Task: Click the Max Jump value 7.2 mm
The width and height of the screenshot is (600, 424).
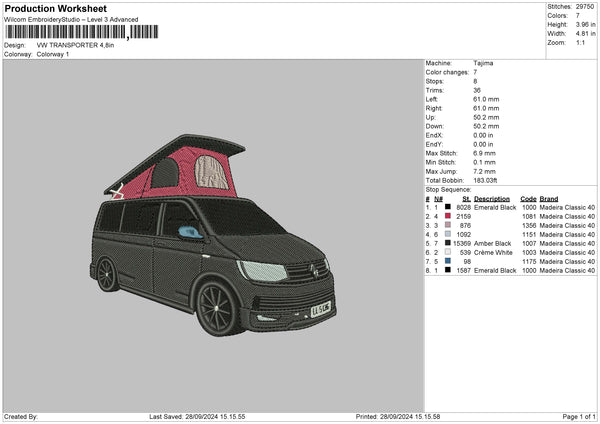Action: tap(484, 171)
